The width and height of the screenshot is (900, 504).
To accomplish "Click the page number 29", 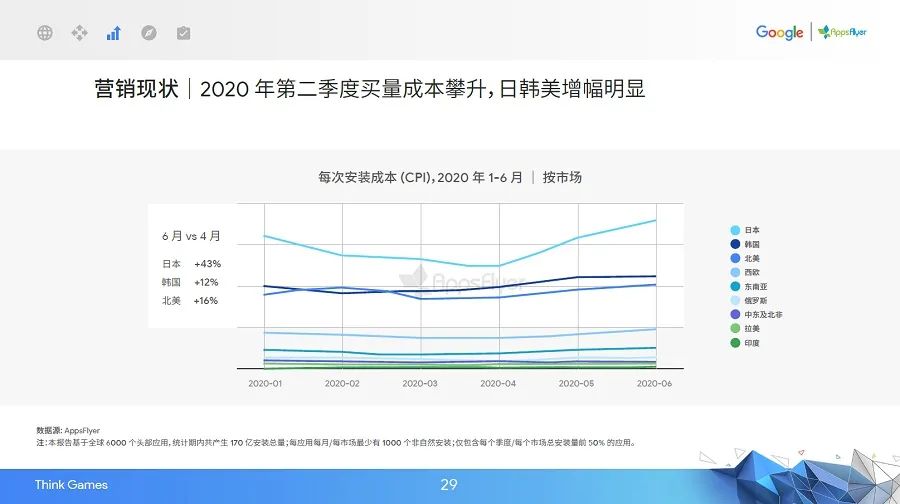I will [x=449, y=485].
